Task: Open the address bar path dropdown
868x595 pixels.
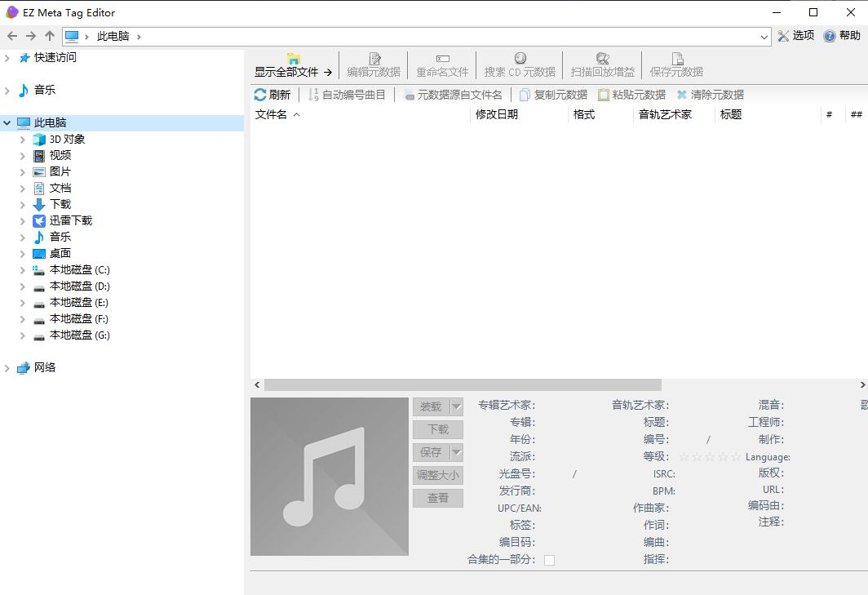Action: (764, 37)
